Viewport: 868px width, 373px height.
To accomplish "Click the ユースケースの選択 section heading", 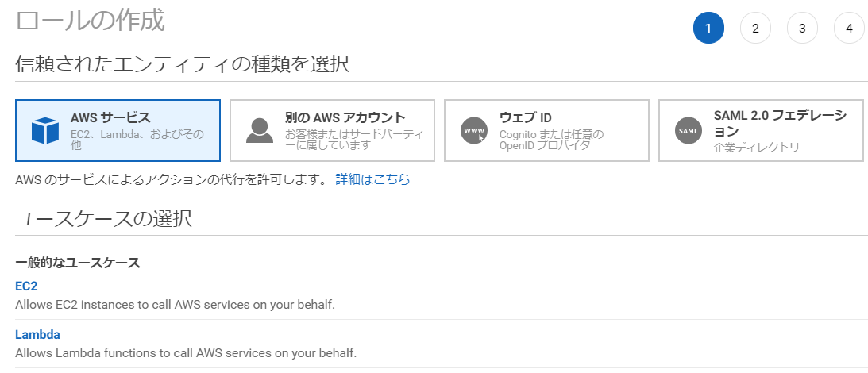I will [103, 219].
